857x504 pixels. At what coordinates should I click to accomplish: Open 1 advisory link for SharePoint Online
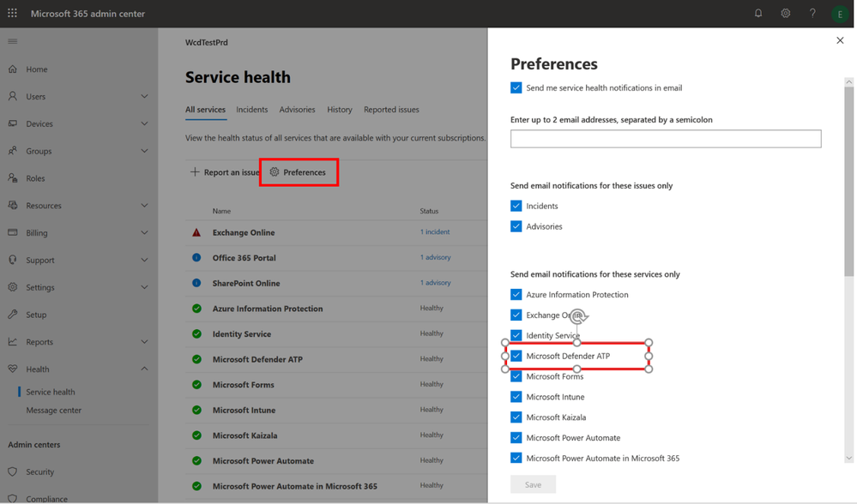(x=436, y=283)
